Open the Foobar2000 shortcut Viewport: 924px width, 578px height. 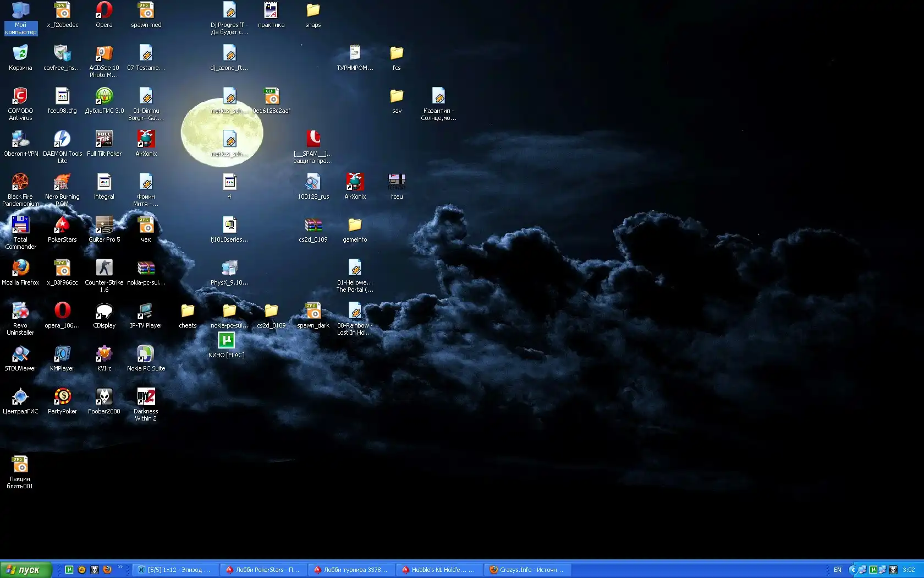(104, 397)
